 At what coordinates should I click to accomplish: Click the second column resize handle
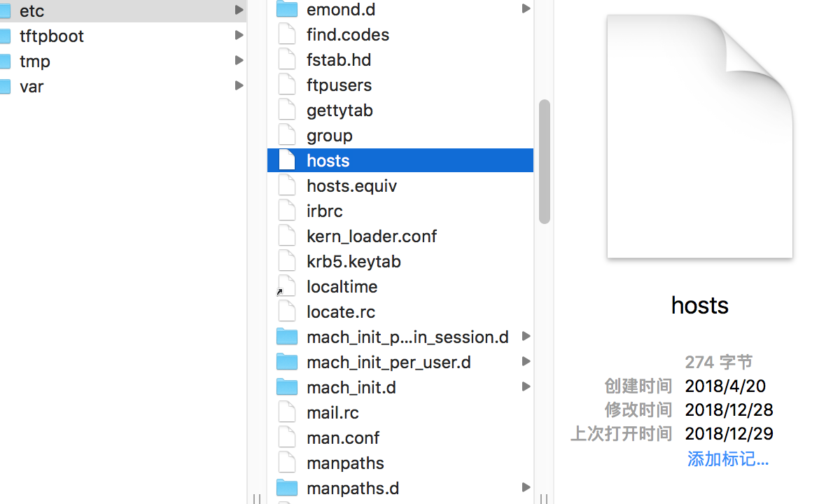pos(544,498)
